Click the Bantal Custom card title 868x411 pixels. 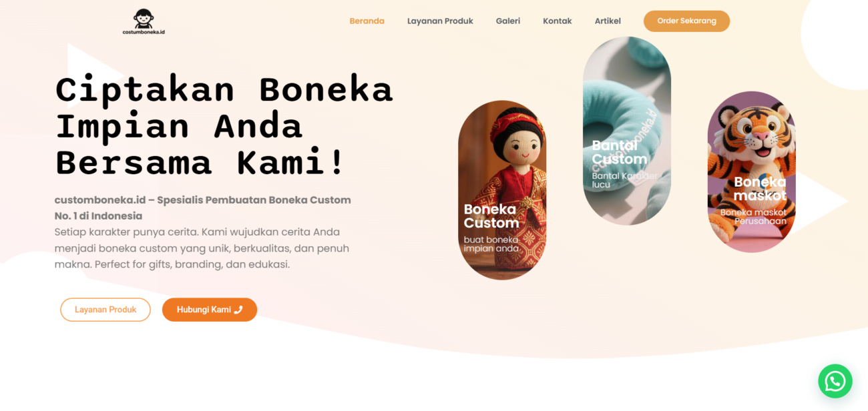tap(620, 152)
